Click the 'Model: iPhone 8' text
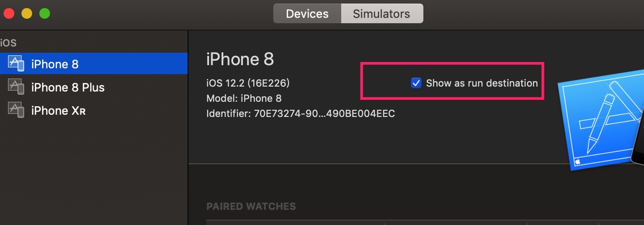Image resolution: width=644 pixels, height=225 pixels. click(x=243, y=98)
